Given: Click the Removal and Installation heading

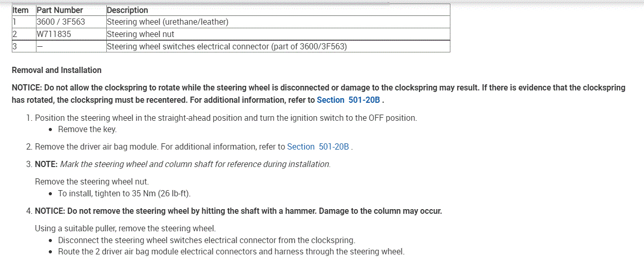Looking at the screenshot, I should (x=56, y=70).
